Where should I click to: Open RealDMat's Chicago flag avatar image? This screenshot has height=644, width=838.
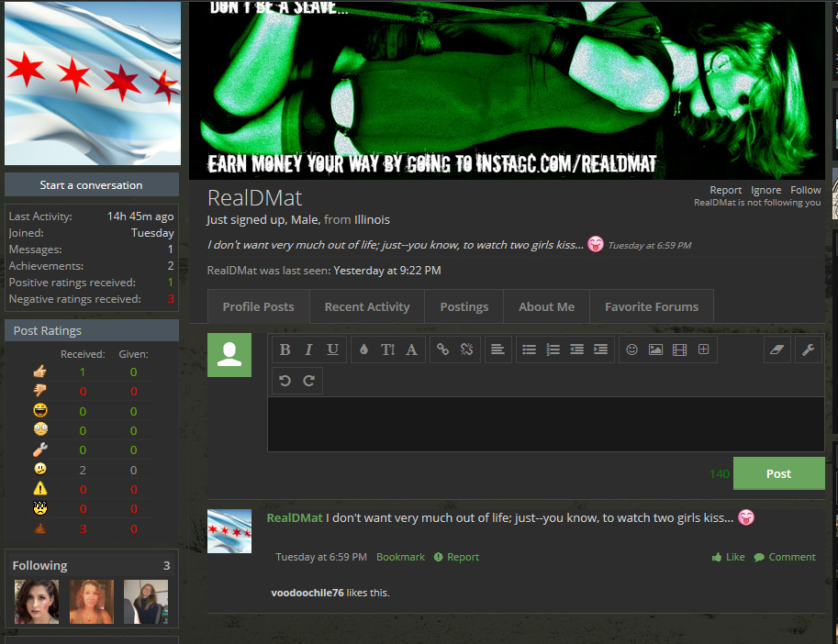93,83
